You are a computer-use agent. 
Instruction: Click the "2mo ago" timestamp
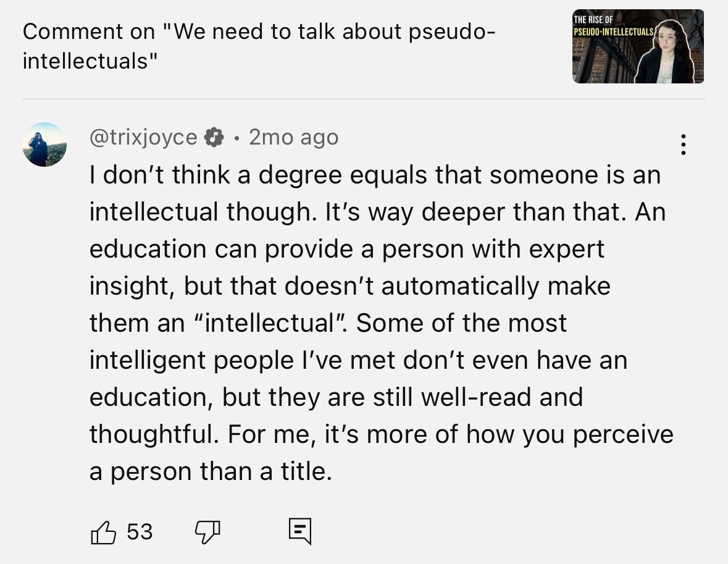(293, 137)
